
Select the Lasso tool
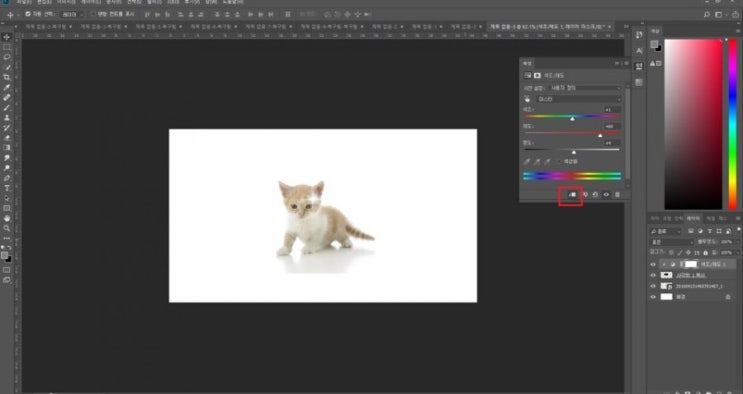pyautogui.click(x=7, y=57)
